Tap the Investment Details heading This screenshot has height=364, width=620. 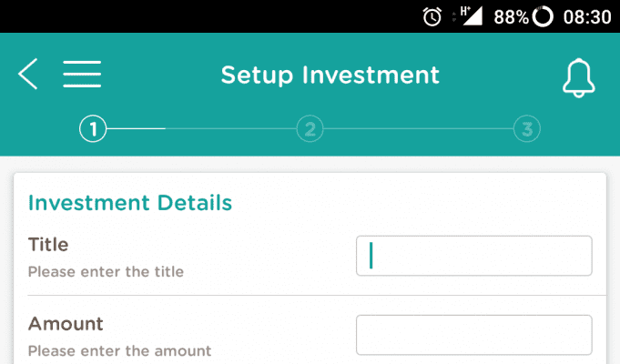coord(130,203)
